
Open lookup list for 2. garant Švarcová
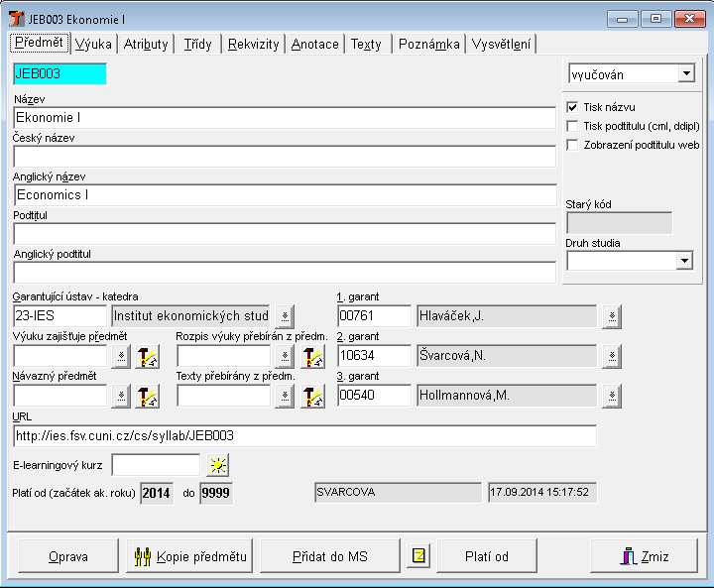[612, 356]
